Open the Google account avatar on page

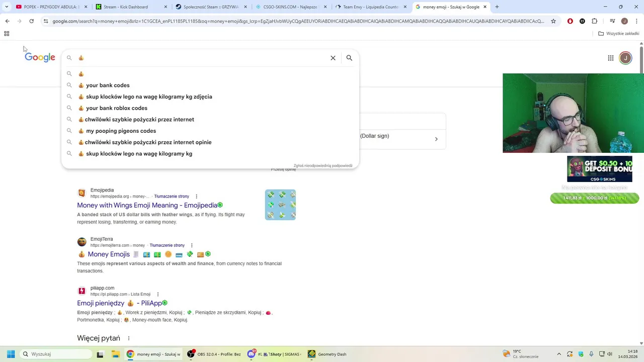click(x=625, y=58)
